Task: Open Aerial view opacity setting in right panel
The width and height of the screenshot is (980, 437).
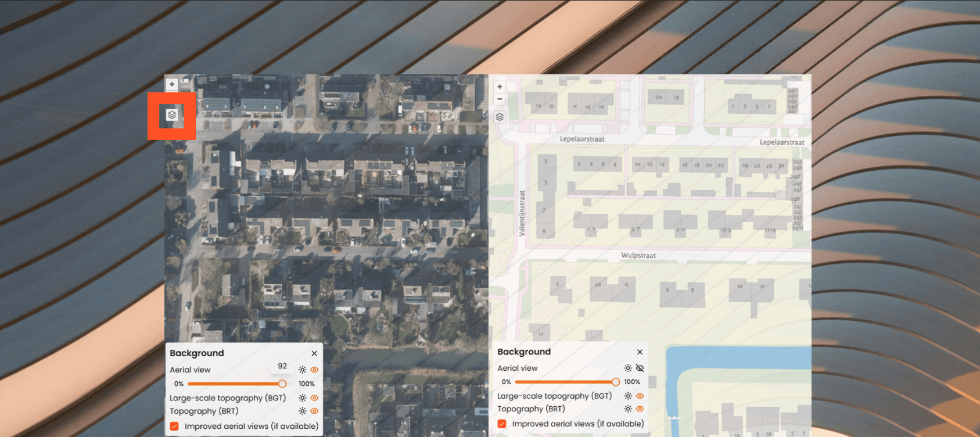Action: click(x=628, y=368)
